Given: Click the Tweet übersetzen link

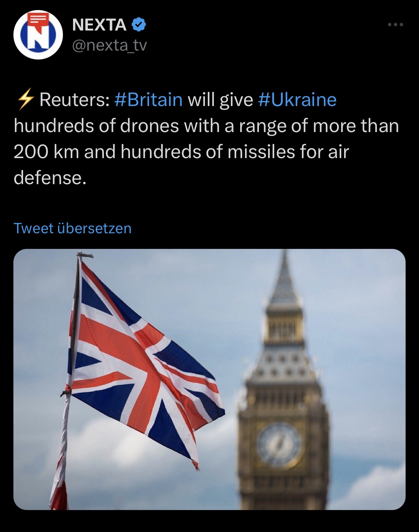Looking at the screenshot, I should tap(73, 228).
